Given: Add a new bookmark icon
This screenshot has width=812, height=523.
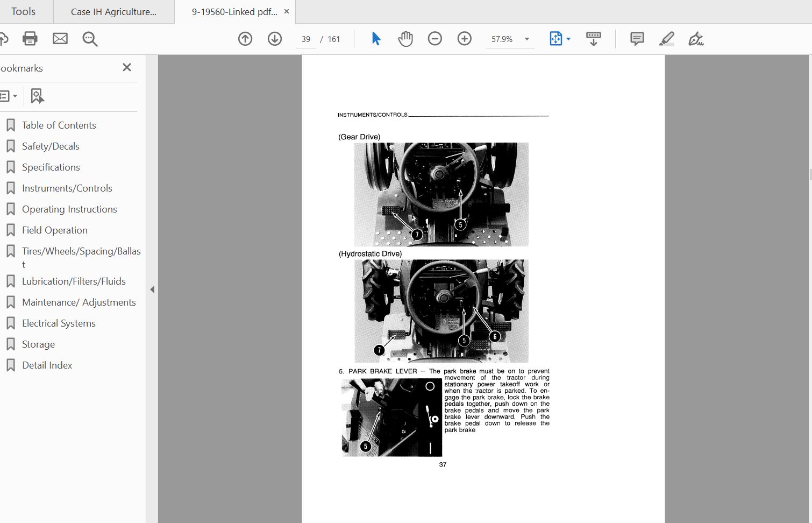Looking at the screenshot, I should (37, 96).
